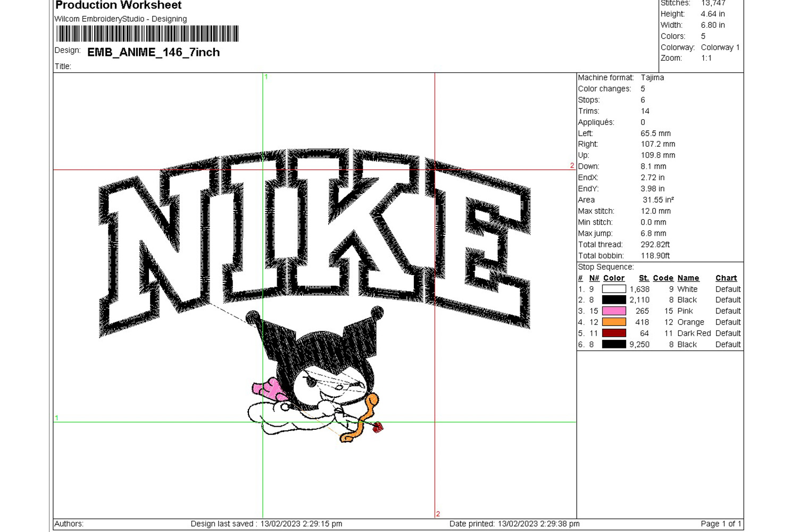This screenshot has width=799, height=532.
Task: Click the stitch count 1,638
Action: [639, 289]
